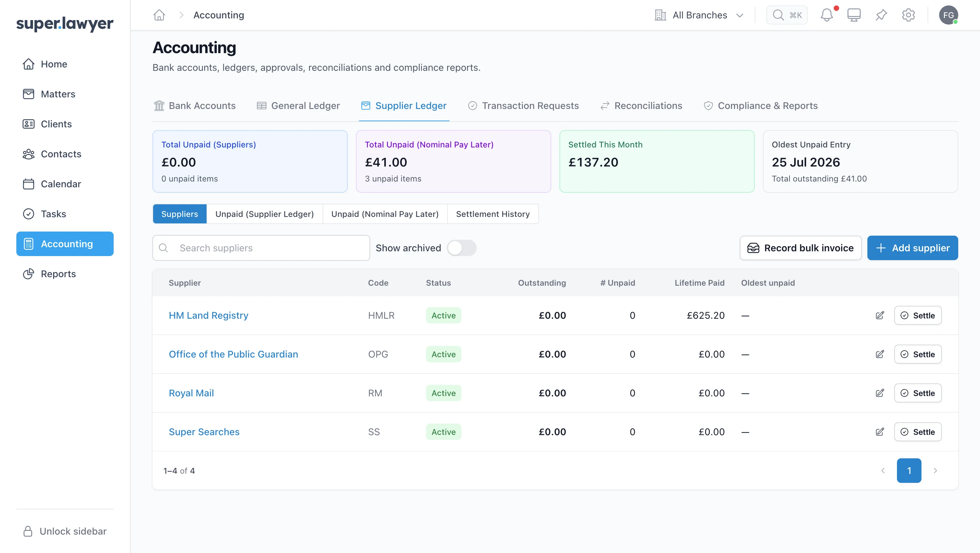Image resolution: width=980 pixels, height=553 pixels.
Task: Click Total Unpaid (Nominal Pay Later) card
Action: [x=453, y=161]
